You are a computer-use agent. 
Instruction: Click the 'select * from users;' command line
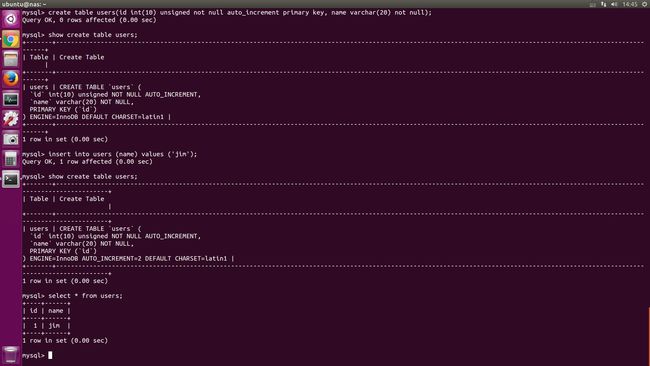pyautogui.click(x=73, y=296)
